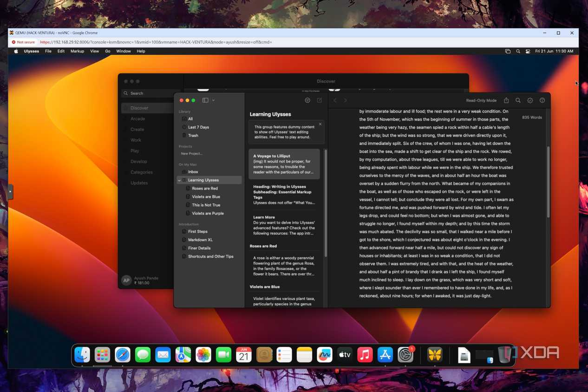Open the Ulysses application menu
588x392 pixels.
pyautogui.click(x=32, y=52)
